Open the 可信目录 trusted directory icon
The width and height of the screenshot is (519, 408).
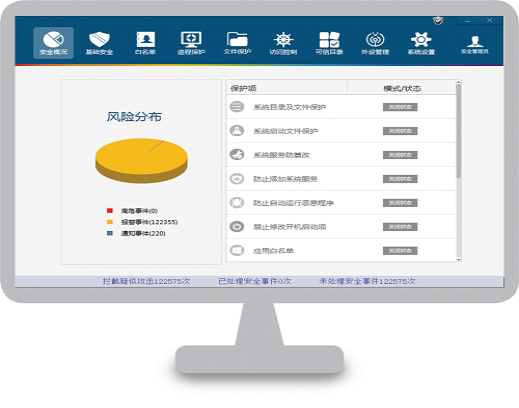(329, 43)
